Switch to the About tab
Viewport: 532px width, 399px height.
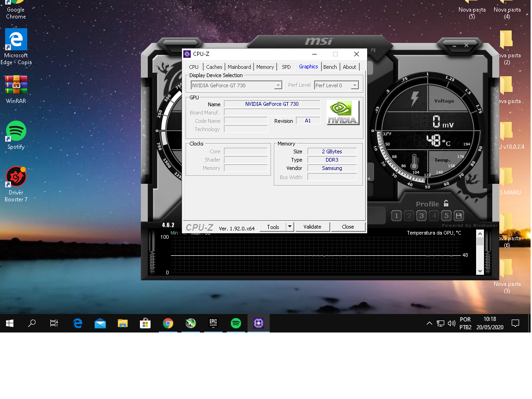[350, 67]
